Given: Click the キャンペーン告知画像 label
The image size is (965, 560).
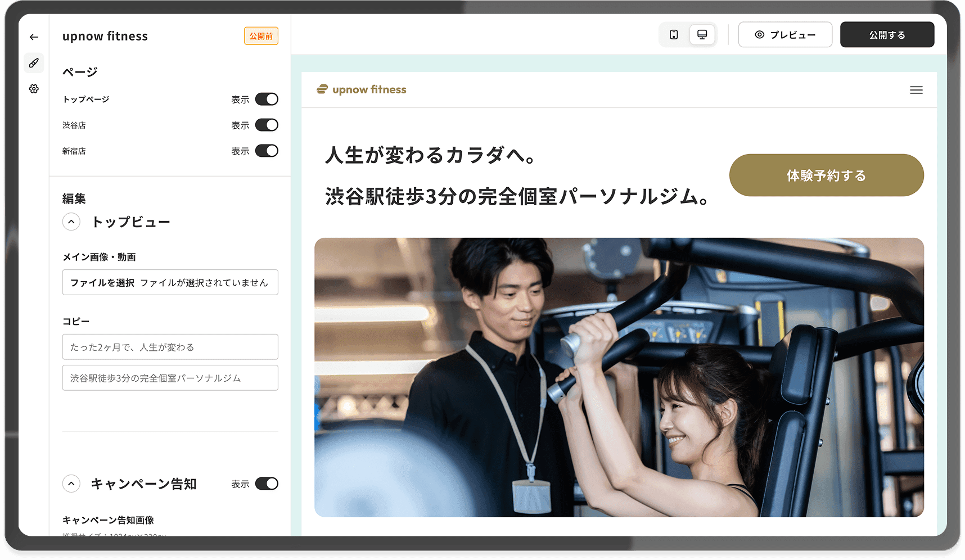Looking at the screenshot, I should (x=108, y=520).
